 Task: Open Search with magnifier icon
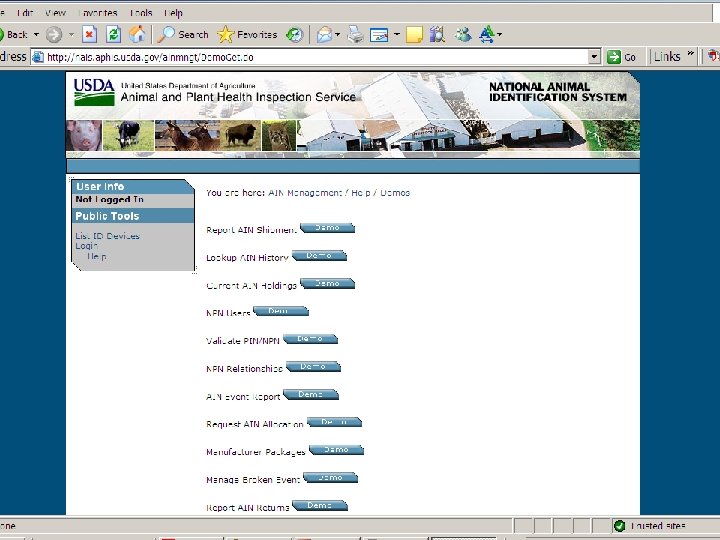point(183,34)
